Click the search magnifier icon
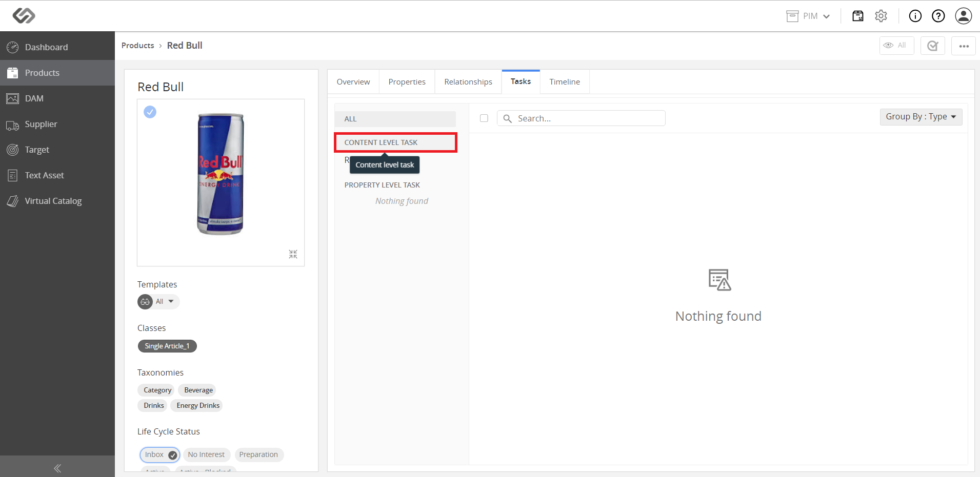This screenshot has height=477, width=980. point(508,118)
